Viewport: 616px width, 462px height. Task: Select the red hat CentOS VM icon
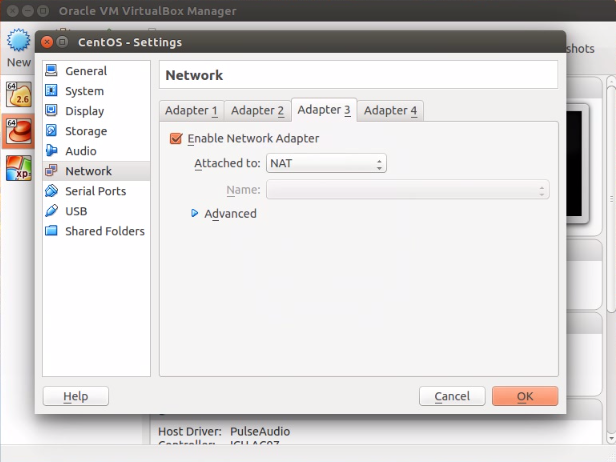18,131
